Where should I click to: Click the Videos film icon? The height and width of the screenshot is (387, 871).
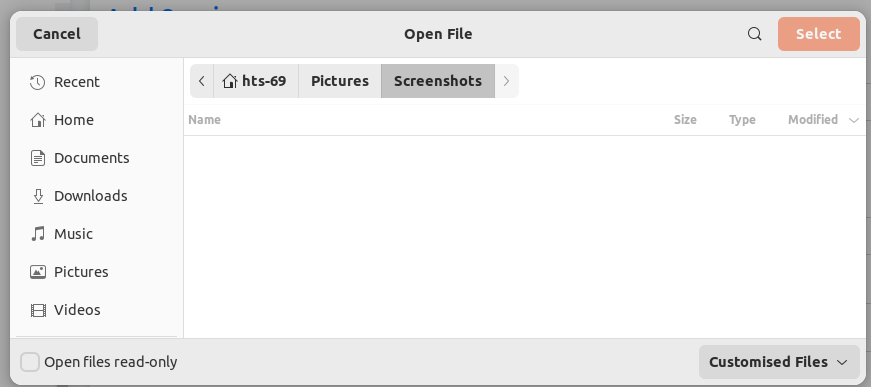point(38,310)
